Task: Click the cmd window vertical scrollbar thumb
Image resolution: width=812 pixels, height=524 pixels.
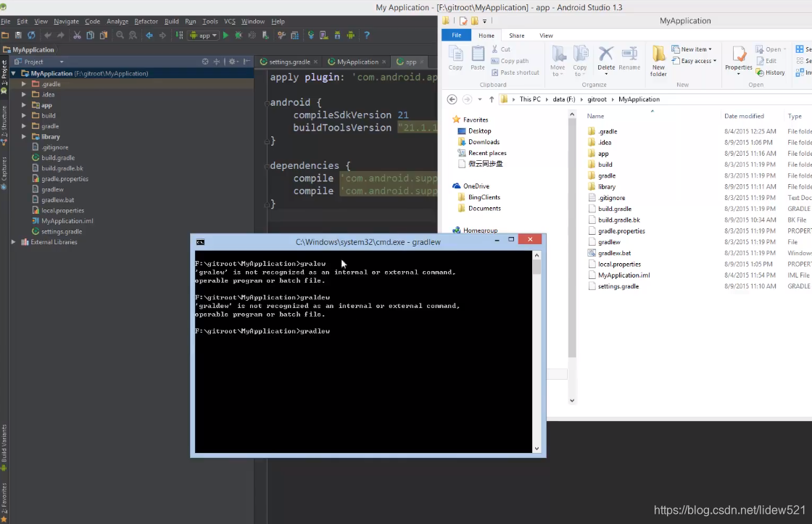Action: 536,267
